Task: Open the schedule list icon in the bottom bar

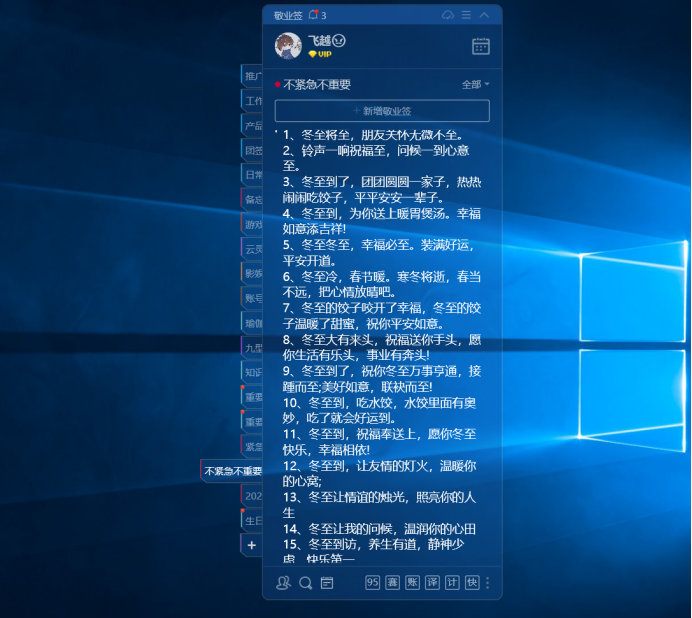Action: (x=327, y=583)
